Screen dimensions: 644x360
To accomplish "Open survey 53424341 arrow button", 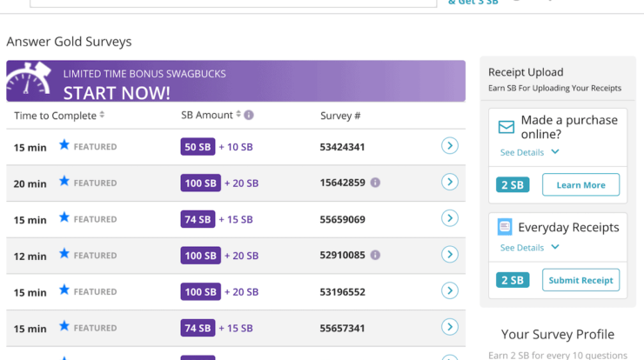I will [x=450, y=146].
